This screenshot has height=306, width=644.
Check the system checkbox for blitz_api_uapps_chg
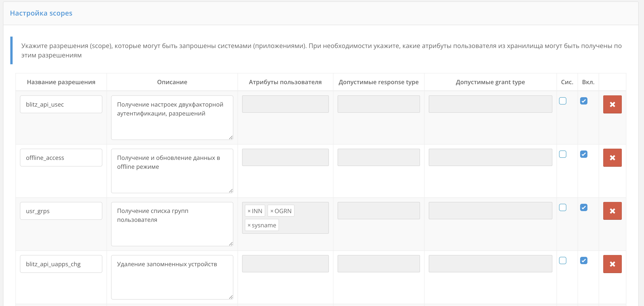click(x=562, y=260)
